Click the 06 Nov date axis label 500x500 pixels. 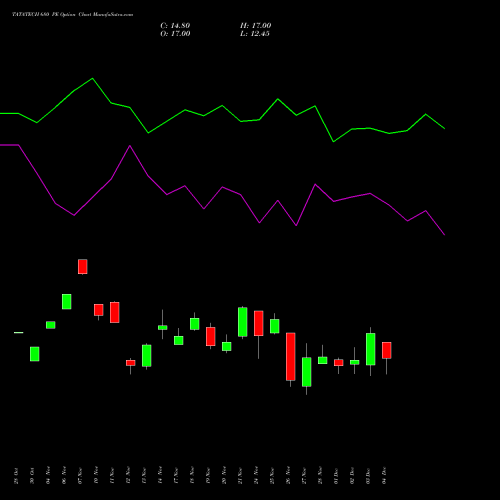tap(64, 475)
